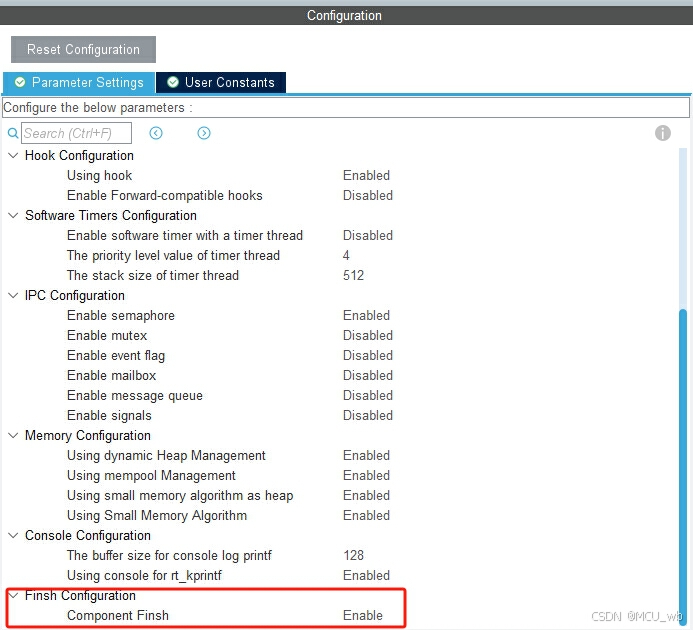Image resolution: width=693 pixels, height=630 pixels.
Task: Change software timer thread Disabled value
Action: tap(368, 235)
